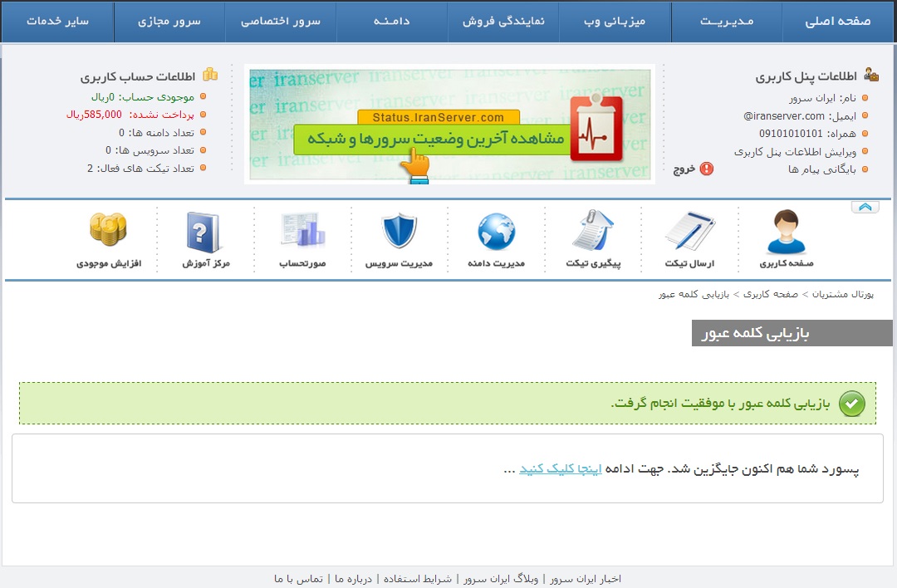This screenshot has width=897, height=588.
Task: Click the red خروج logout icon
Action: click(x=707, y=169)
